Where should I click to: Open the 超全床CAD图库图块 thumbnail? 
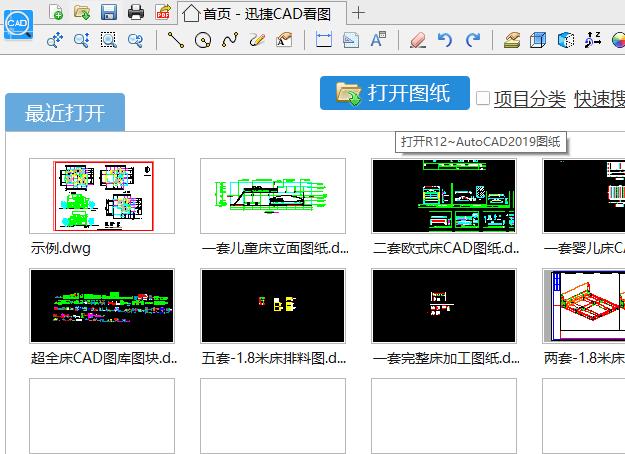click(x=102, y=306)
